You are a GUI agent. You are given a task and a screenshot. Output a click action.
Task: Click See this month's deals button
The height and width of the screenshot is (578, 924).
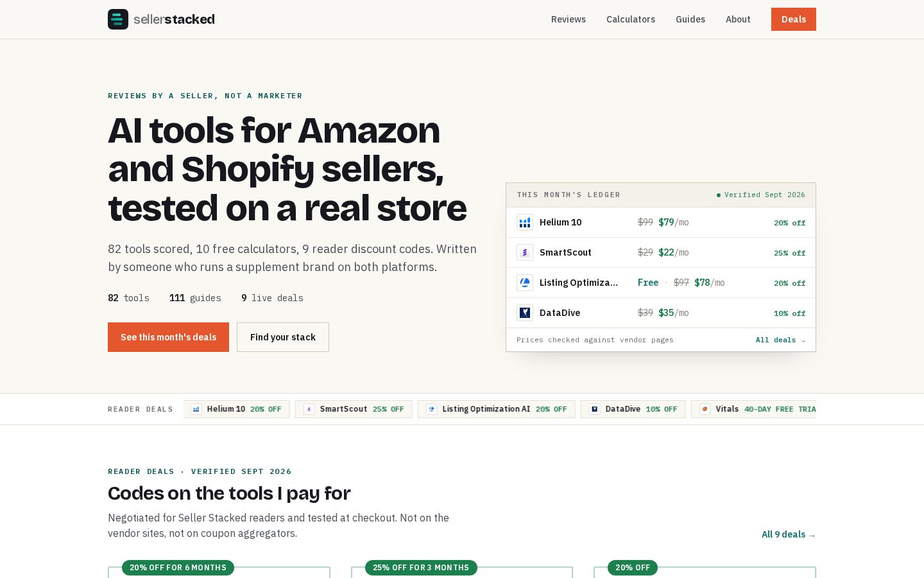168,337
